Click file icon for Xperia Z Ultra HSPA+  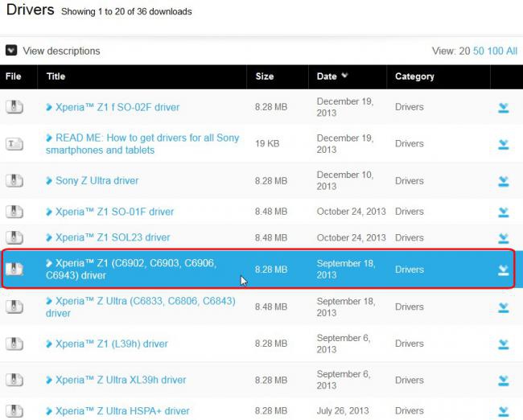tap(14, 411)
